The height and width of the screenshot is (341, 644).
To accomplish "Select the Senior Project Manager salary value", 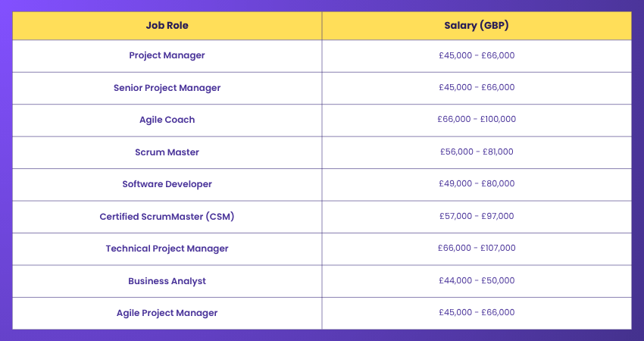I will 476,88.
